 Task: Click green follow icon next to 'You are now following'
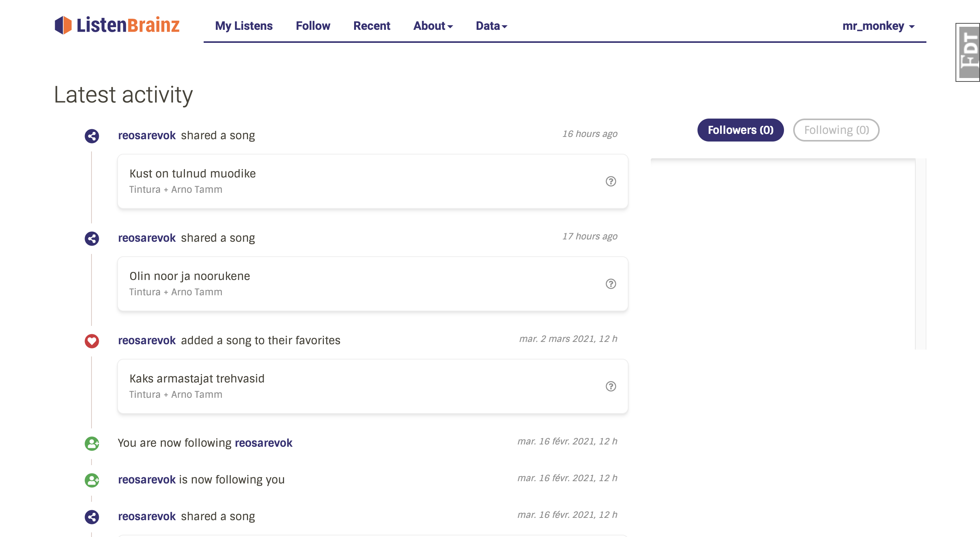point(92,444)
